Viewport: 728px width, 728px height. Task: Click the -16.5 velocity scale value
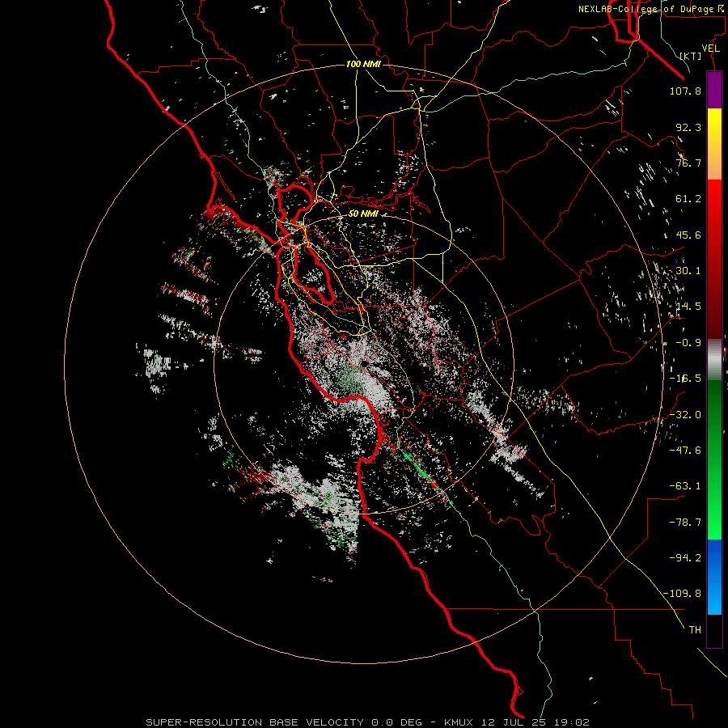pos(685,379)
